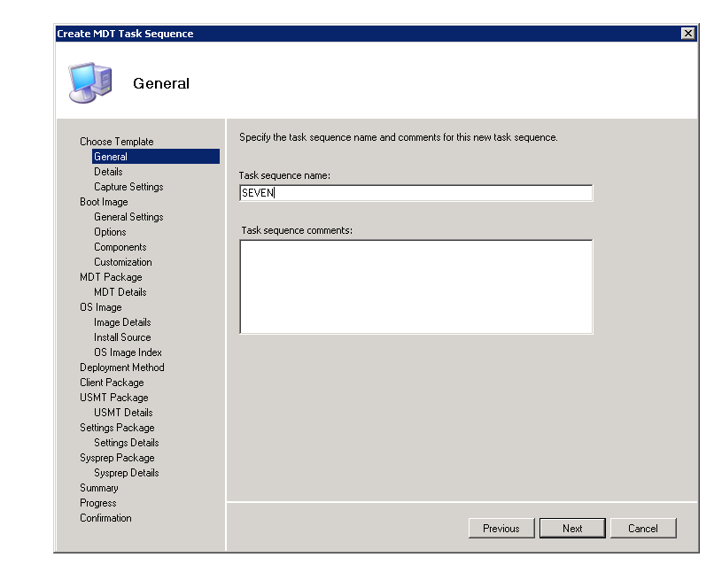Navigate to the Deployment Method step
Screen dimensions: 722x588
[x=121, y=367]
